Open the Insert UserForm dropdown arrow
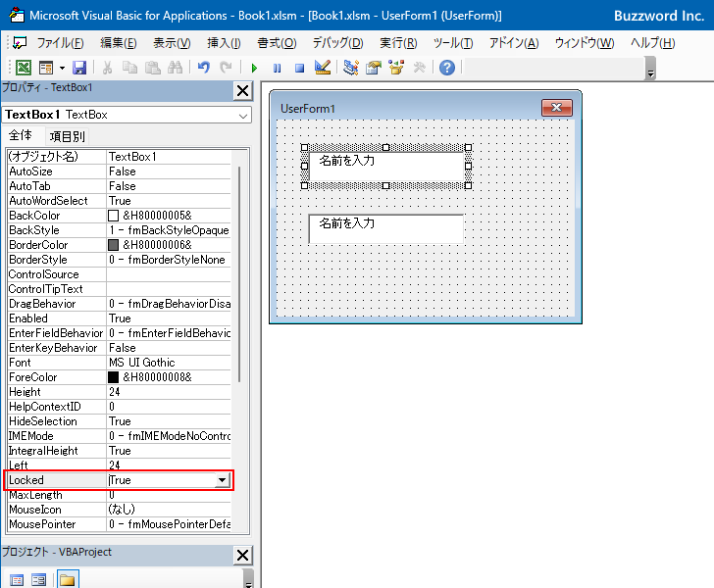The height and width of the screenshot is (588, 714). pos(62,69)
